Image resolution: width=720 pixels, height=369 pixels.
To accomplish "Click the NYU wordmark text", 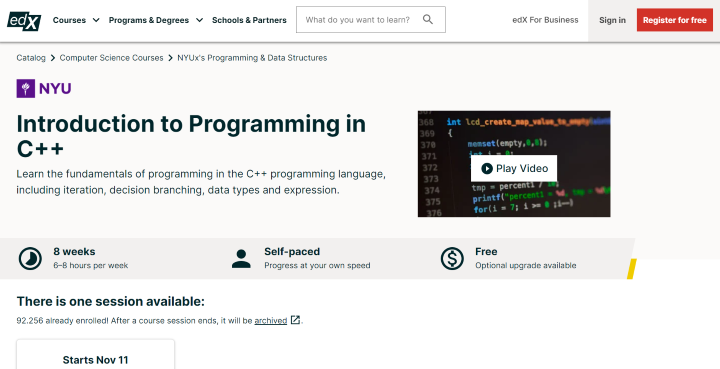I will [55, 89].
